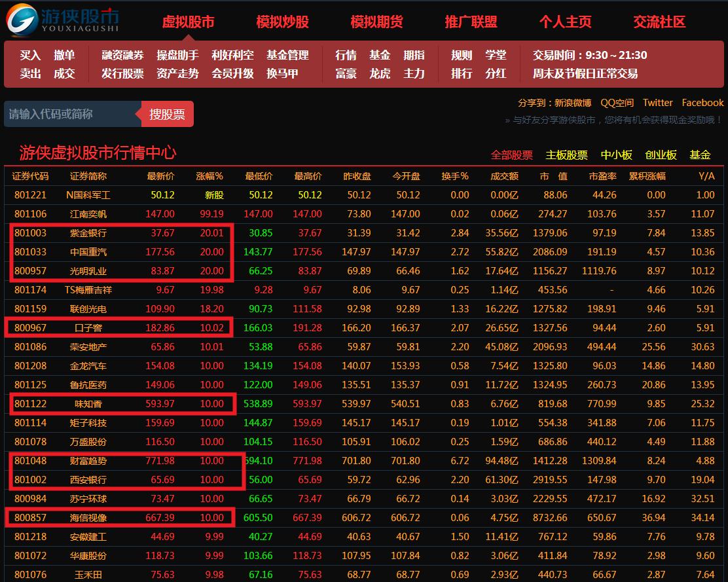Filter by 主板股票 category
The width and height of the screenshot is (728, 582).
tap(566, 155)
